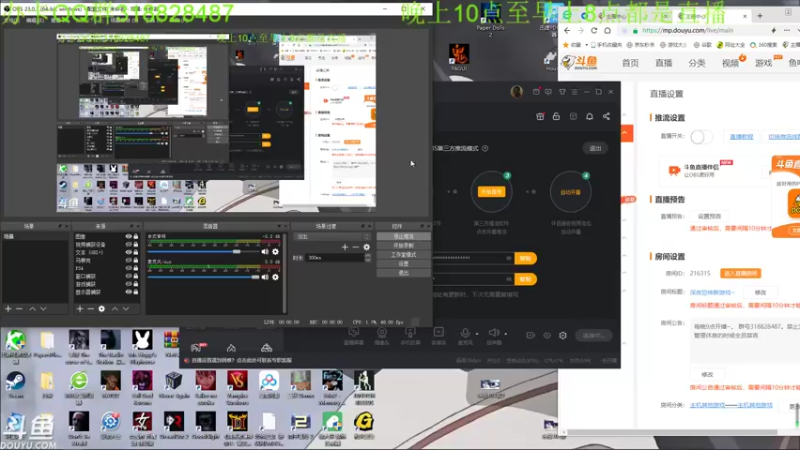Open settings gear in Douyu tool bottom bar
The width and height of the screenshot is (800, 450).
563,335
